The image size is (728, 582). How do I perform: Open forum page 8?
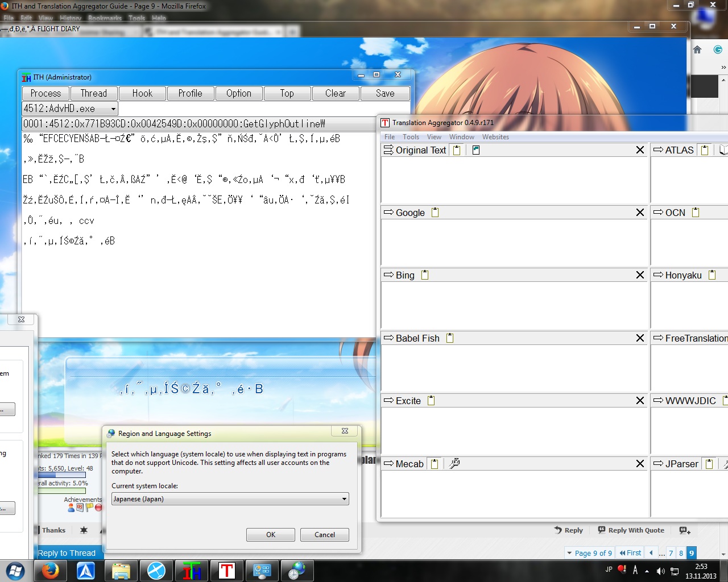tap(681, 553)
